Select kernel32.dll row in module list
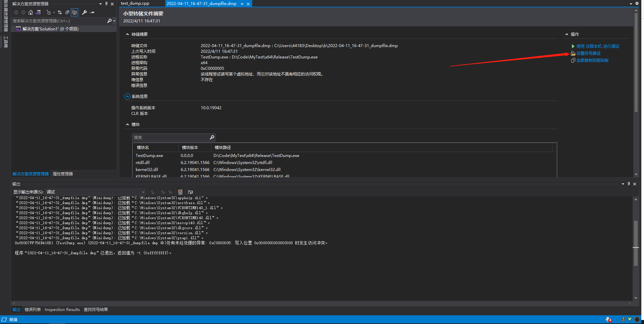 point(344,170)
